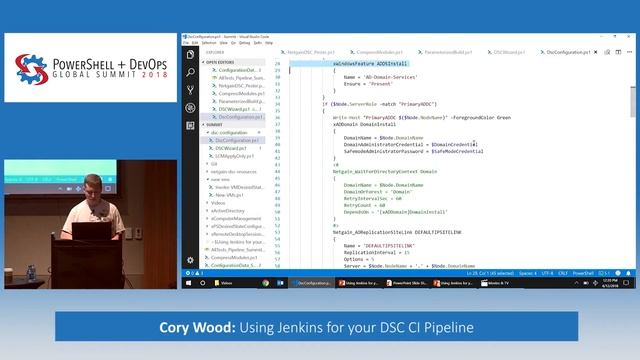The height and width of the screenshot is (360, 640).
Task: Open the notifications bell in status bar
Action: pos(628,273)
